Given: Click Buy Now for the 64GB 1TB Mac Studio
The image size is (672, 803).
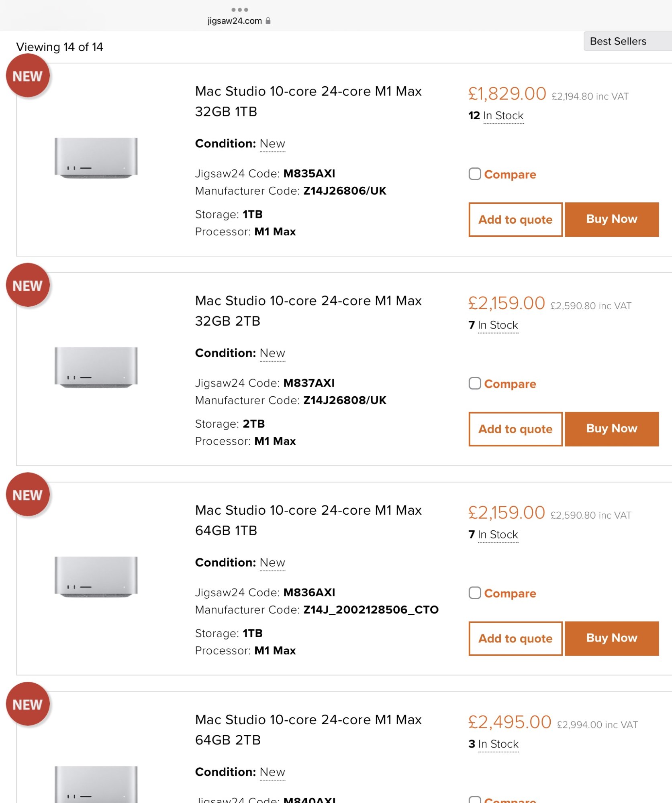Looking at the screenshot, I should click(x=611, y=638).
